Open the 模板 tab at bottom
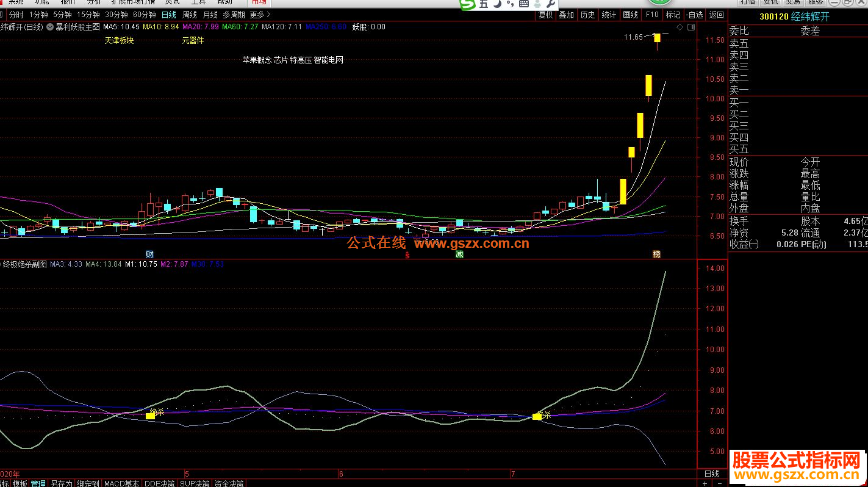868x487 pixels. coord(20,483)
